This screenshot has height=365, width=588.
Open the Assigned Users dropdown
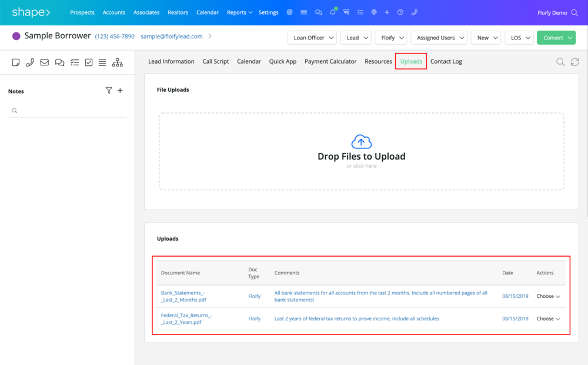(x=439, y=38)
